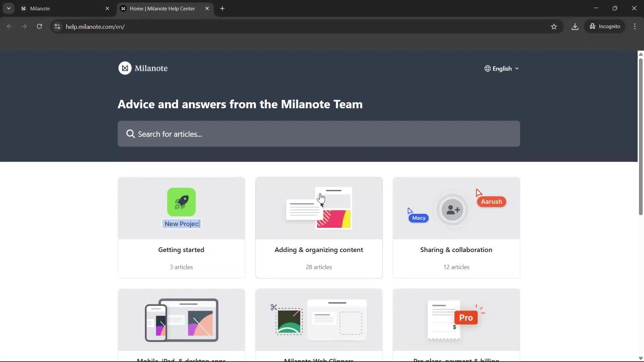Open Chrome's three-dot menu

click(635, 26)
